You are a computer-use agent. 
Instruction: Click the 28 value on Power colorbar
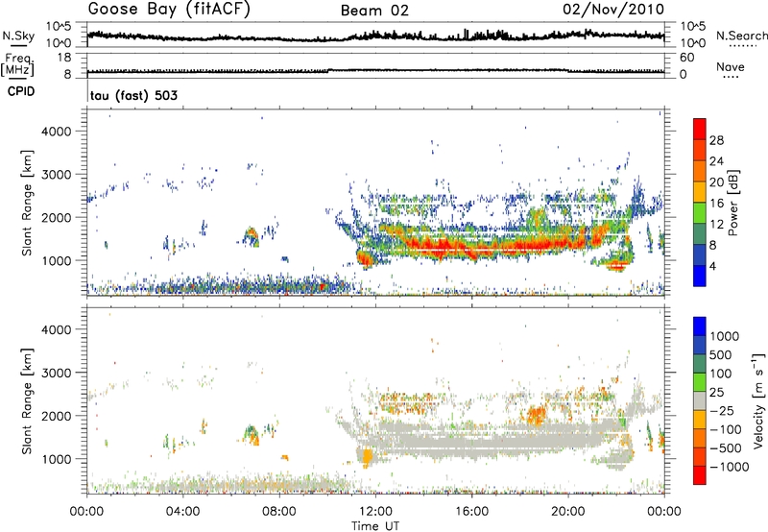(x=716, y=140)
